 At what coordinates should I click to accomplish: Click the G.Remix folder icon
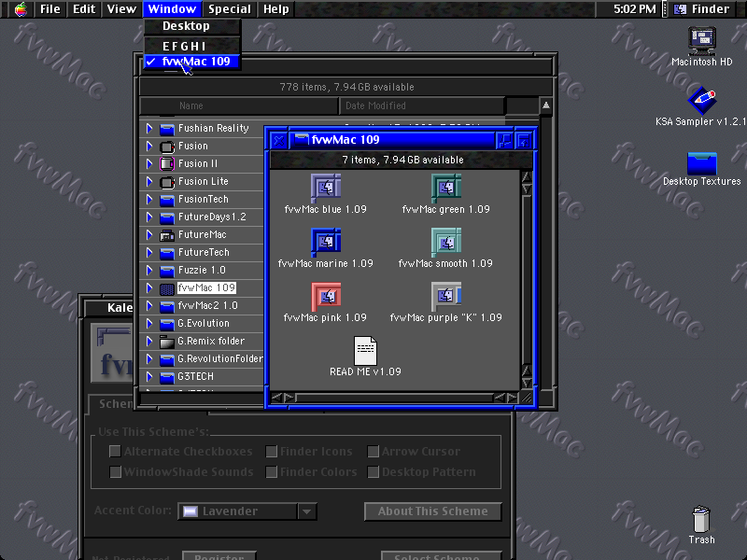[x=167, y=342]
